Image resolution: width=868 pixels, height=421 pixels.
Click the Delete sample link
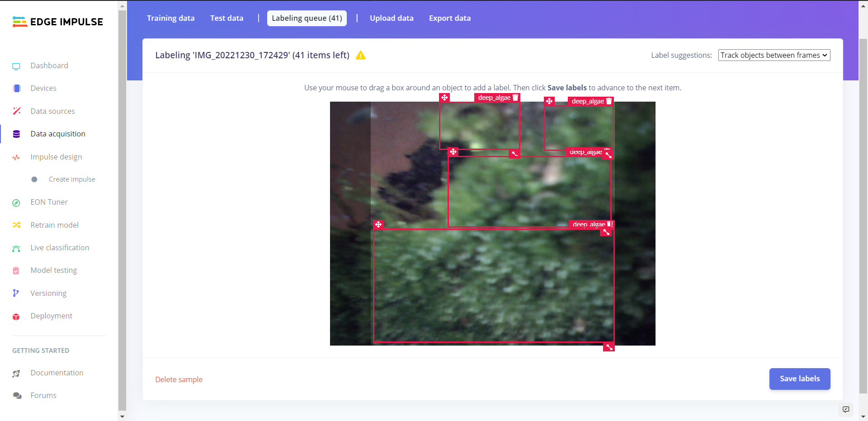point(179,379)
